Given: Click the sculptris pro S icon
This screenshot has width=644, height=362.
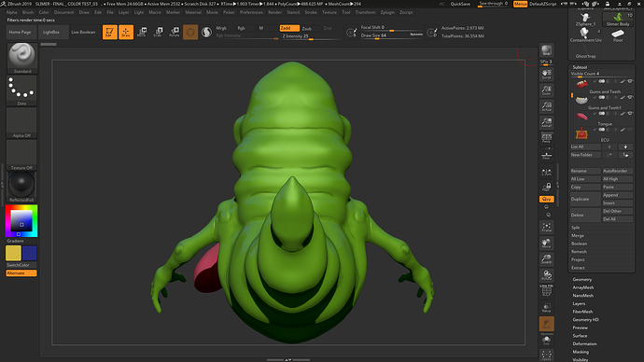Looking at the screenshot, I should coord(206,32).
